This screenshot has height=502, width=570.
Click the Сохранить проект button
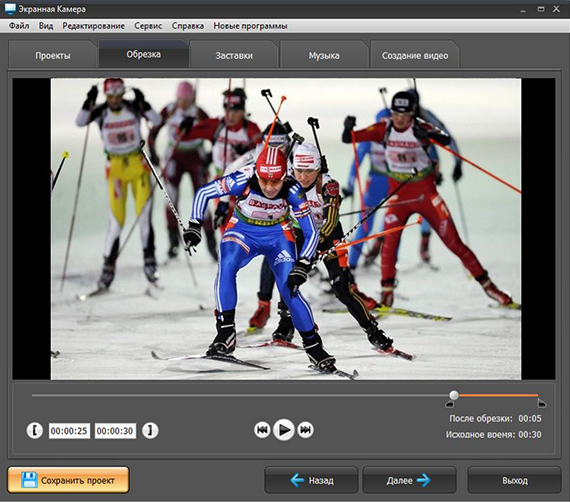[x=68, y=480]
